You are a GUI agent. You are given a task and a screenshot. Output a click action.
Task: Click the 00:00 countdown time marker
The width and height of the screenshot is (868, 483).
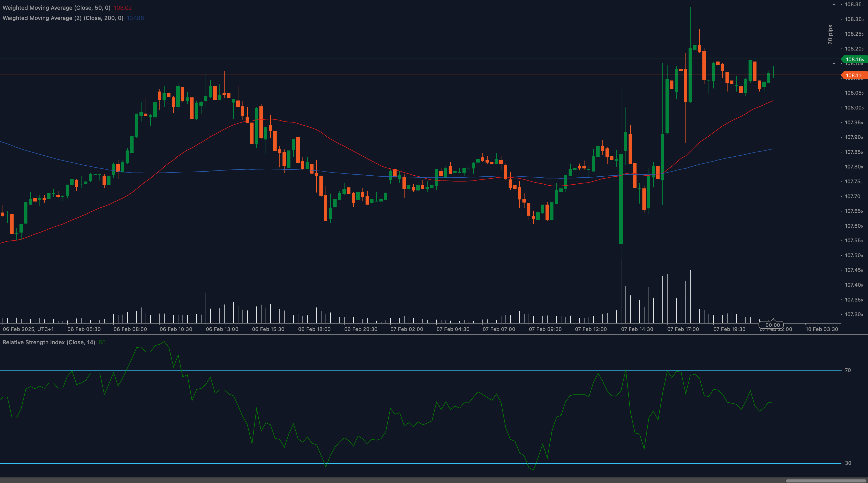771,325
